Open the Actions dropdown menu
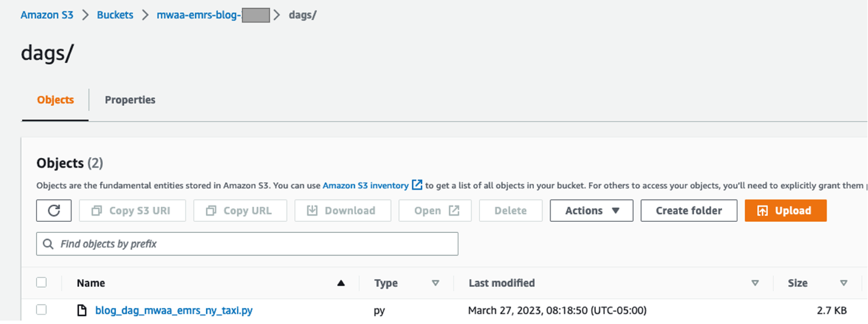Image resolution: width=868 pixels, height=324 pixels. click(591, 210)
